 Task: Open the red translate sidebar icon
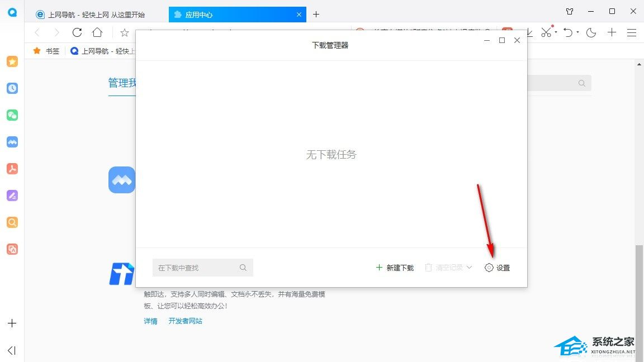click(x=12, y=249)
